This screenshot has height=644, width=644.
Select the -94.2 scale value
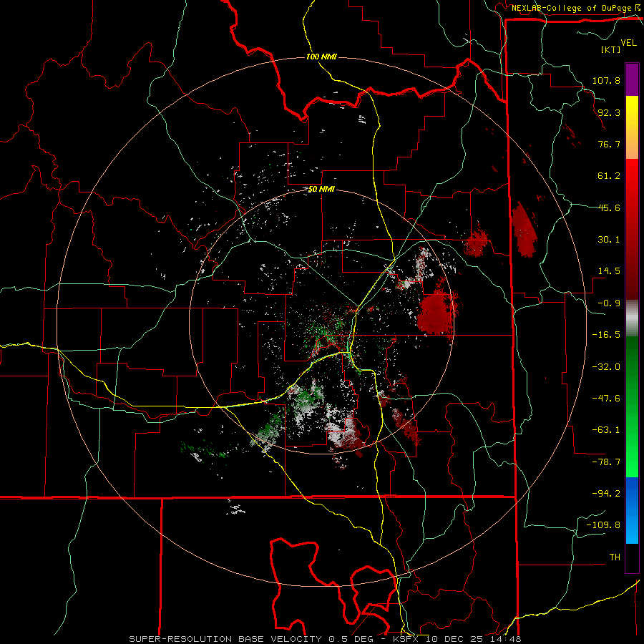606,494
